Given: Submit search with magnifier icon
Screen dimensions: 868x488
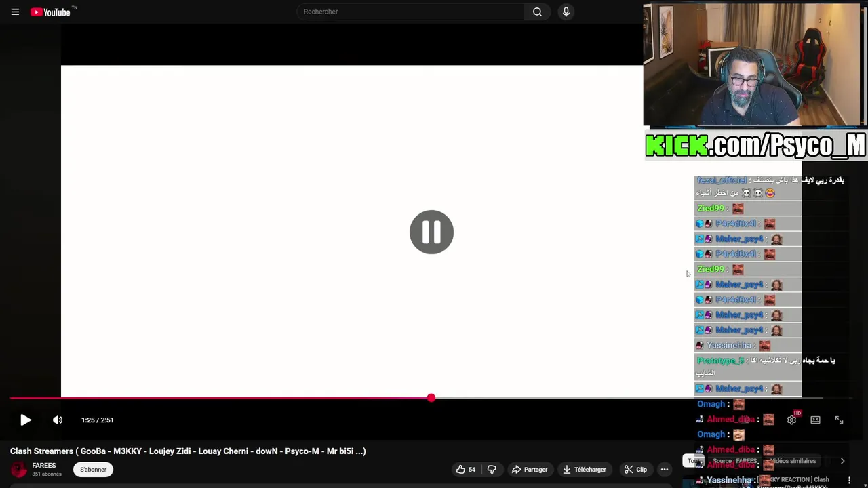Looking at the screenshot, I should click(x=537, y=12).
